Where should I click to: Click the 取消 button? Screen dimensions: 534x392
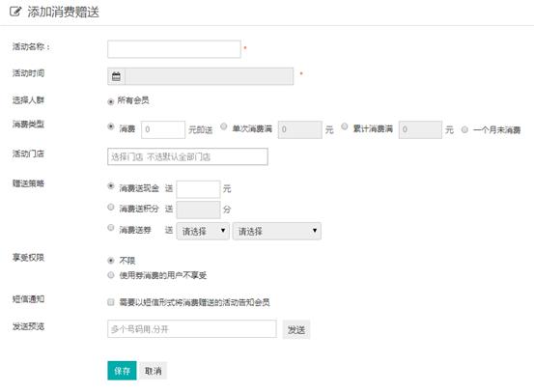[x=154, y=371]
